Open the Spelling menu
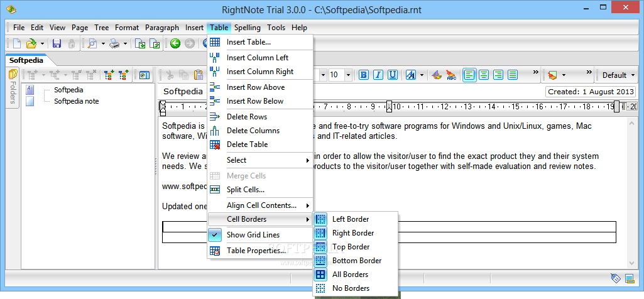The height and width of the screenshot is (299, 644). tap(248, 28)
